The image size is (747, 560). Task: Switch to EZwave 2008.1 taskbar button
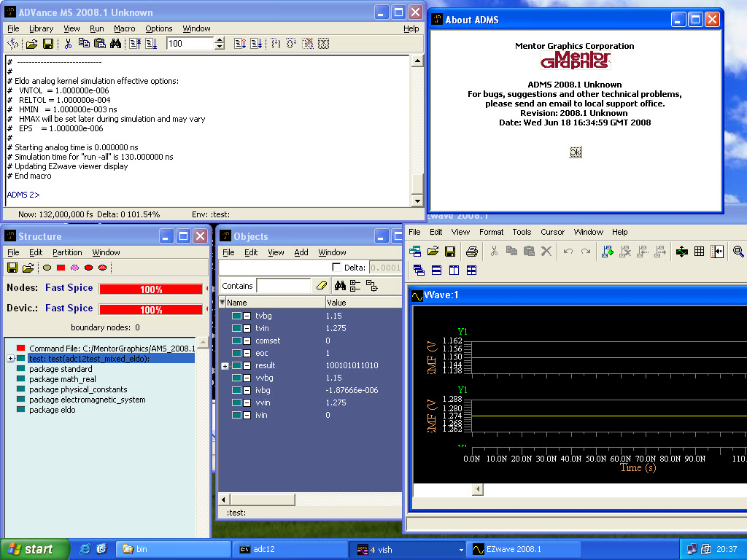pos(524,549)
